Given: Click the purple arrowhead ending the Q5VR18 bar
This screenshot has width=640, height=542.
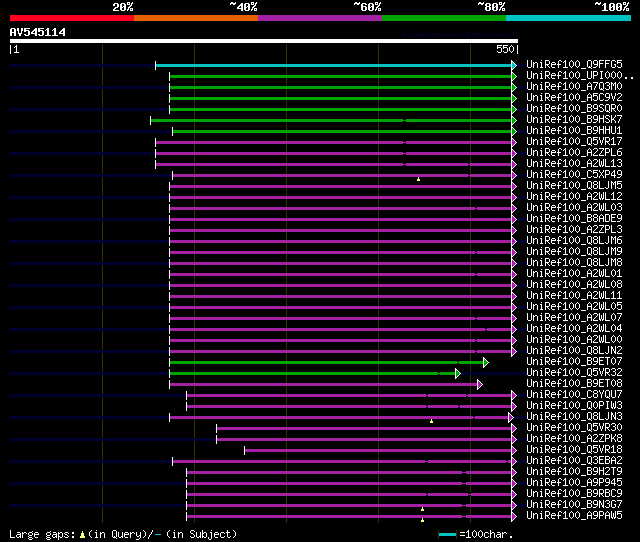Looking at the screenshot, I should tap(514, 451).
